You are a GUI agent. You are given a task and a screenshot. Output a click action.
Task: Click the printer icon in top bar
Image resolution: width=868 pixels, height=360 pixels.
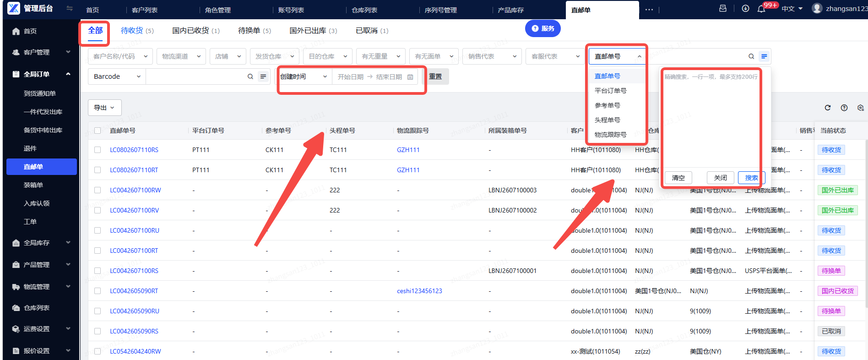(x=723, y=8)
